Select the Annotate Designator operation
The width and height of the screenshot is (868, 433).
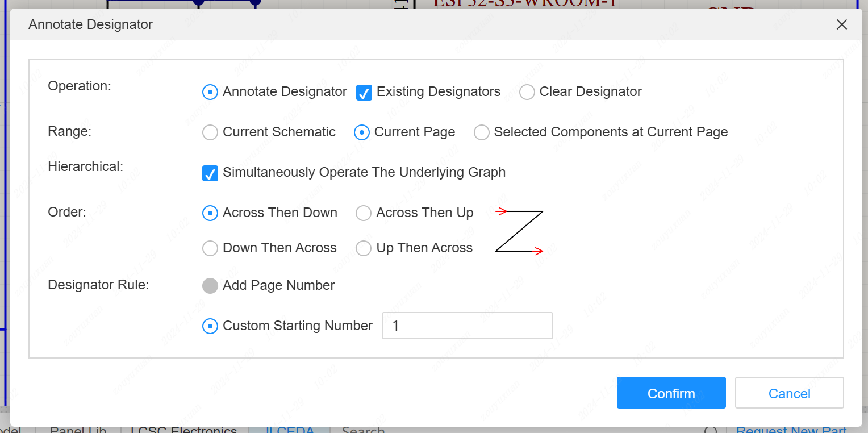click(x=210, y=92)
